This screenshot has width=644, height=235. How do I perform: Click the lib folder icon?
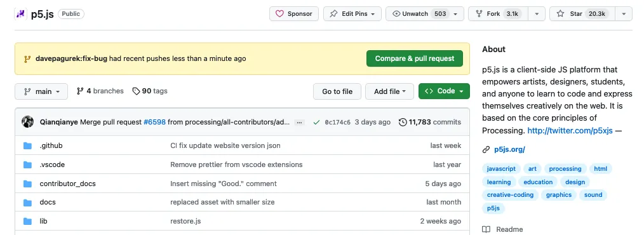point(27,221)
